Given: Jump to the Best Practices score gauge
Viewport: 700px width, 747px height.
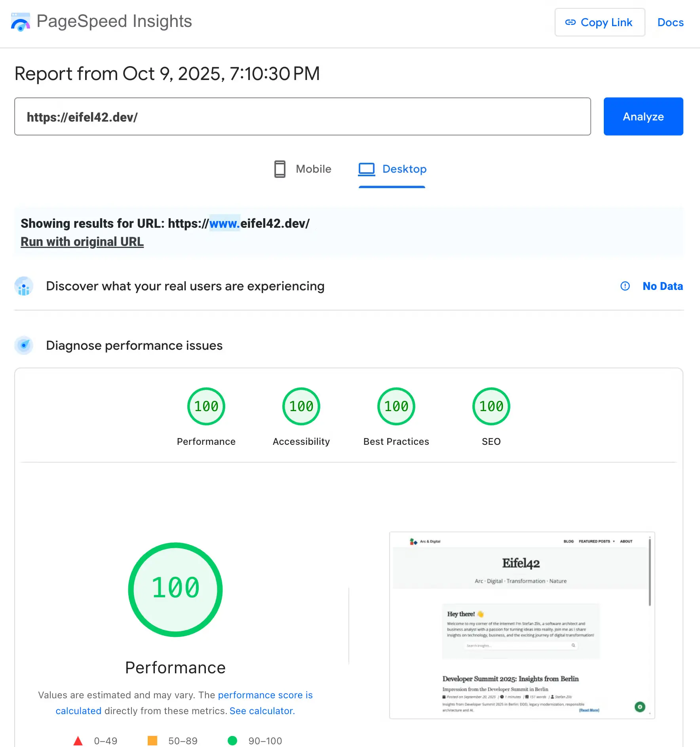Looking at the screenshot, I should click(396, 406).
